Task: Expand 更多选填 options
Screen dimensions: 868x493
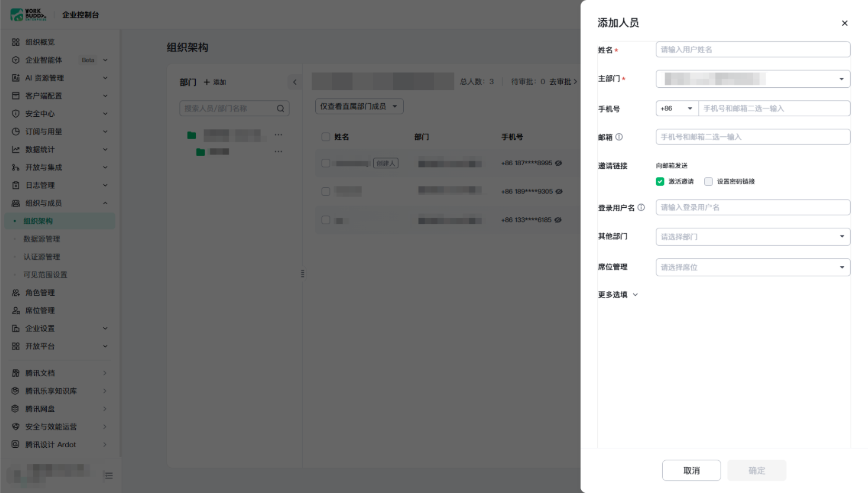Action: [x=618, y=295]
